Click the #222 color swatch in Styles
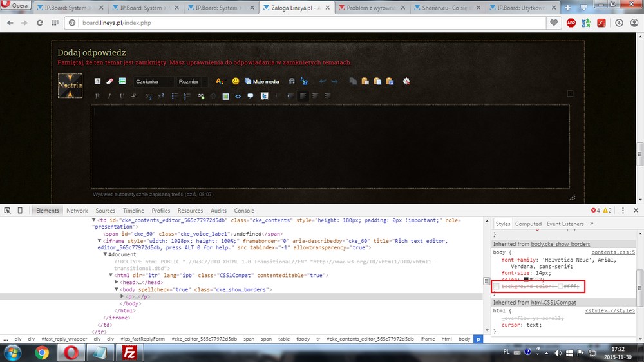The height and width of the screenshot is (362, 644). tap(526, 279)
